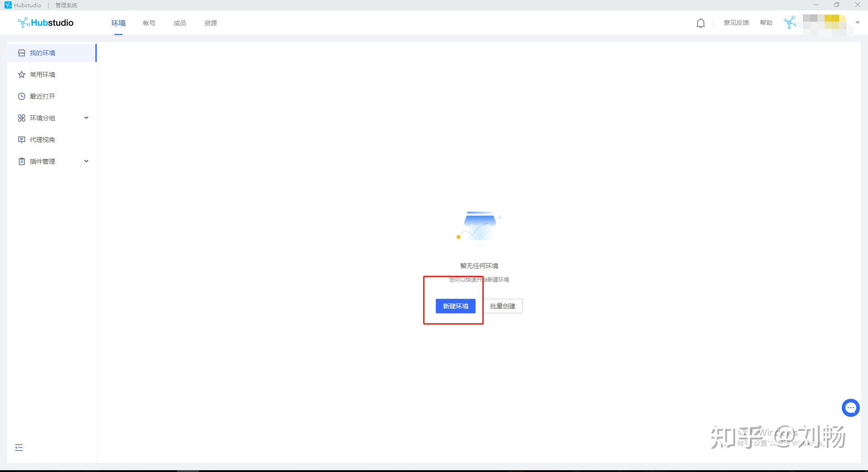Select 我的环境 in the sidebar
Screen dimensions: 868x472
click(52, 53)
